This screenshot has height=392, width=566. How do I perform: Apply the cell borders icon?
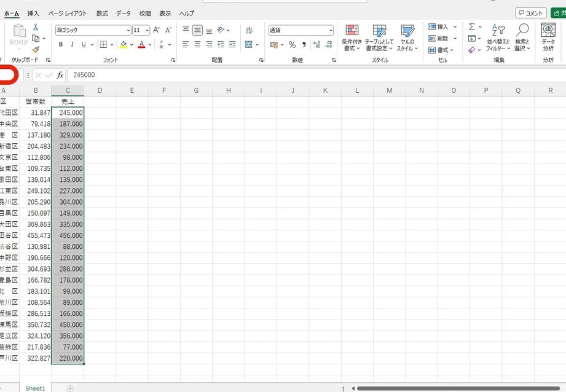point(104,44)
